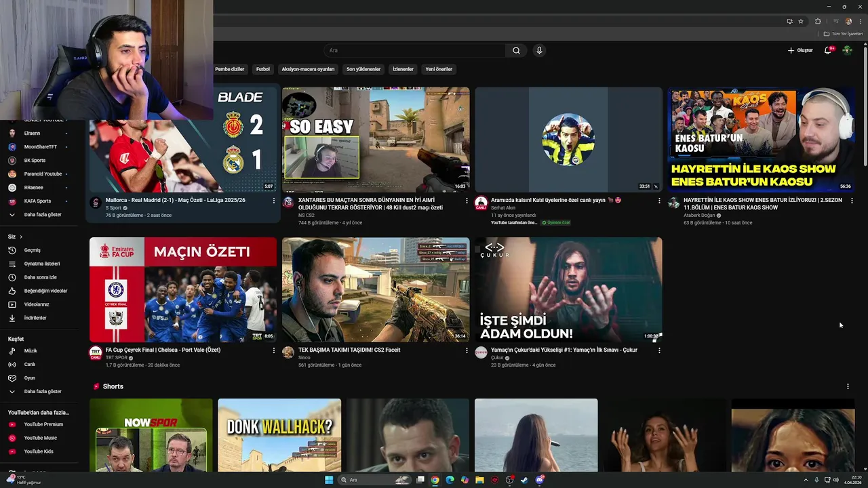
Task: Open more options for HAYRETTİN KAOS SHOW video
Action: tap(852, 201)
